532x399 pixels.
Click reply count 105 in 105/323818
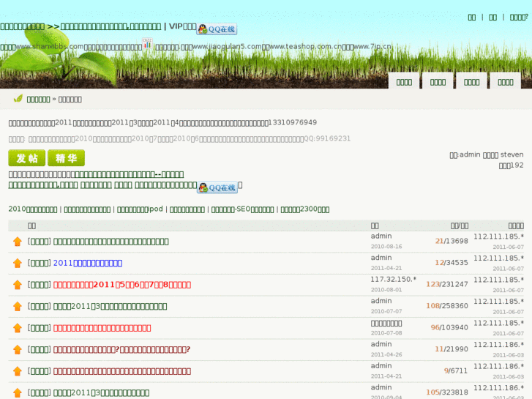(432, 392)
